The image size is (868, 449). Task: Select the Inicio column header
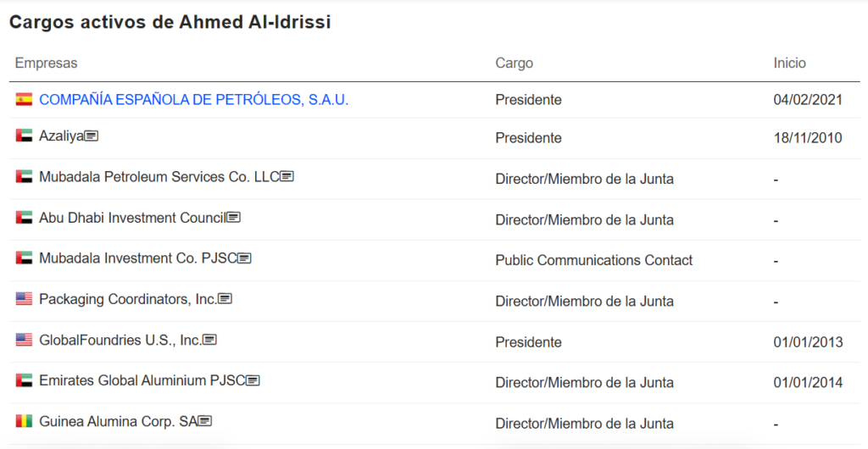[x=790, y=63]
